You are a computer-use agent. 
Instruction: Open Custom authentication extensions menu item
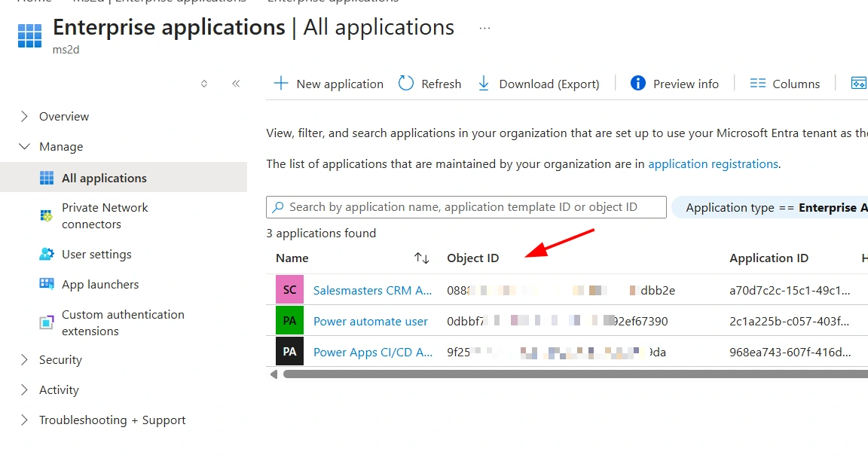pos(124,322)
